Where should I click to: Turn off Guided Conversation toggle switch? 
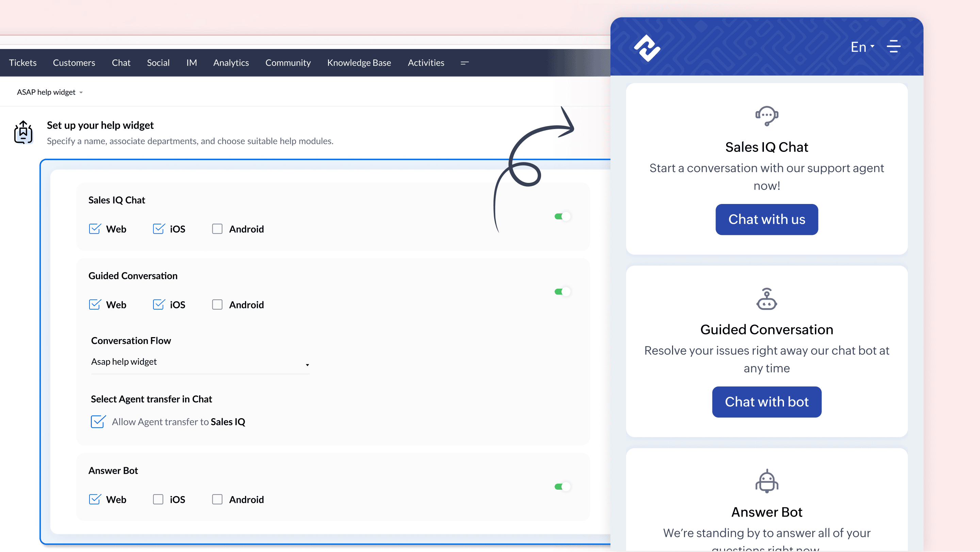pos(562,291)
